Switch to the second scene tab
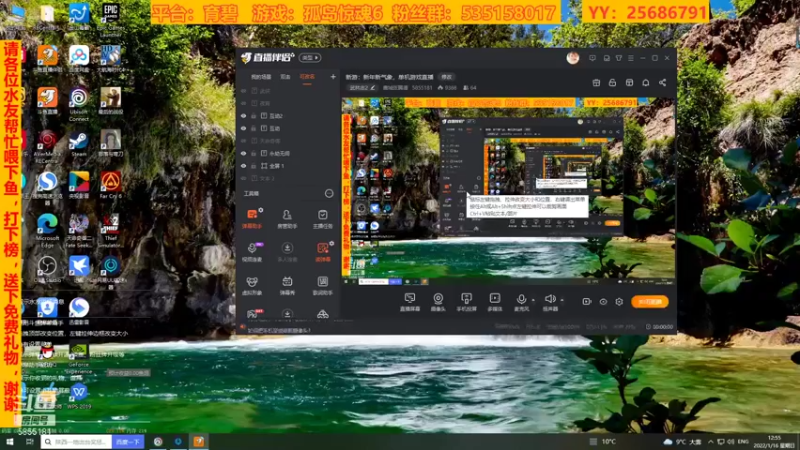800x450 pixels. [x=285, y=77]
